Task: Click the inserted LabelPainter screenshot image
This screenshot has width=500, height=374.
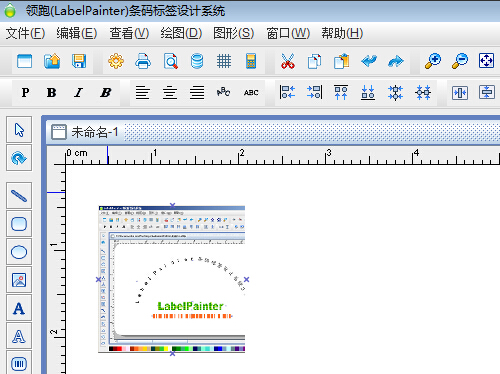Action: click(172, 279)
